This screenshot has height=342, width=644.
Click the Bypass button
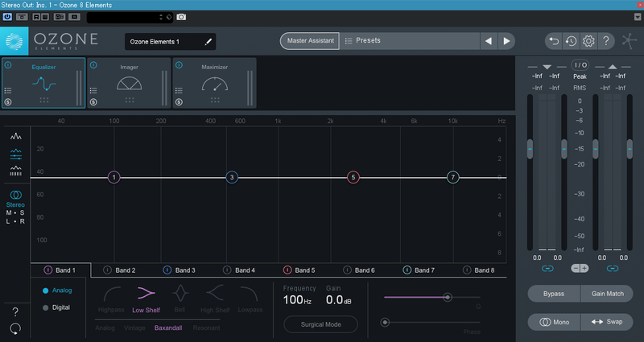point(554,294)
